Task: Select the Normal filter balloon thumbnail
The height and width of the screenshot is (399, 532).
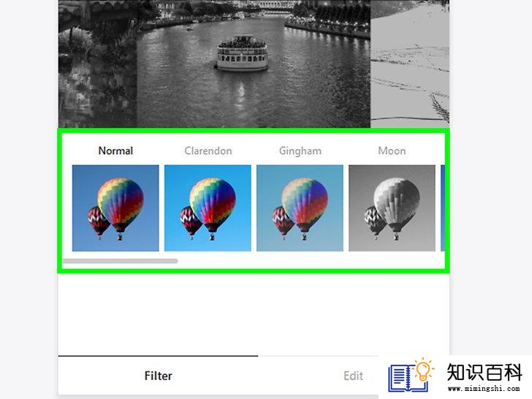Action: pyautogui.click(x=115, y=208)
